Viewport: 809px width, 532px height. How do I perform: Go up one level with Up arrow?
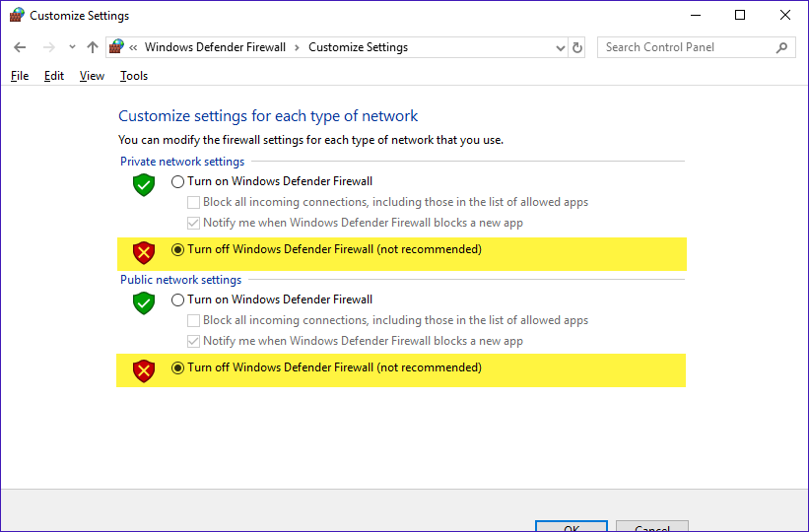(x=93, y=47)
